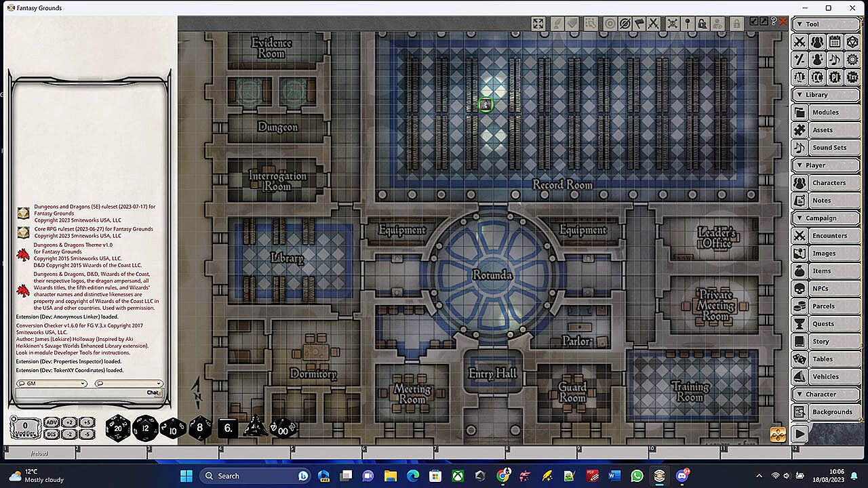Click the fullscreen arrows icon on map toolbar
This screenshot has height=488, width=868.
pyautogui.click(x=538, y=24)
